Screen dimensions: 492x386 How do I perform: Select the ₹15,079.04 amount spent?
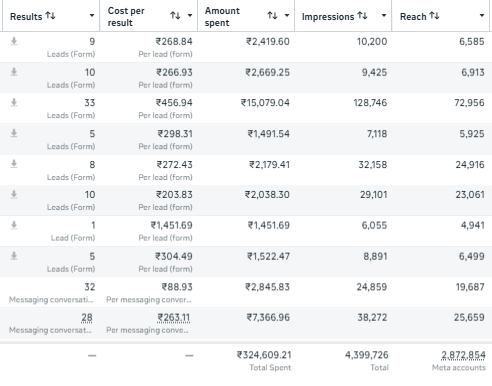pyautogui.click(x=265, y=103)
